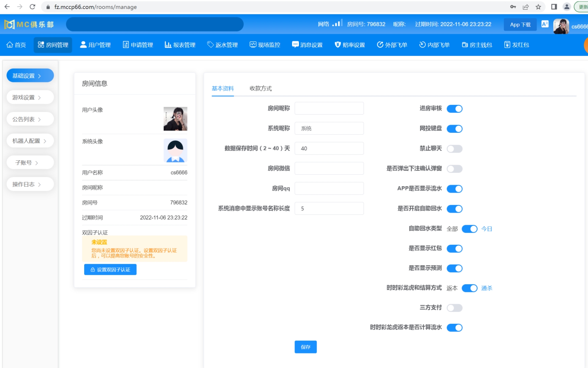
Task: Select the 基本资料 tab
Action: pos(223,88)
